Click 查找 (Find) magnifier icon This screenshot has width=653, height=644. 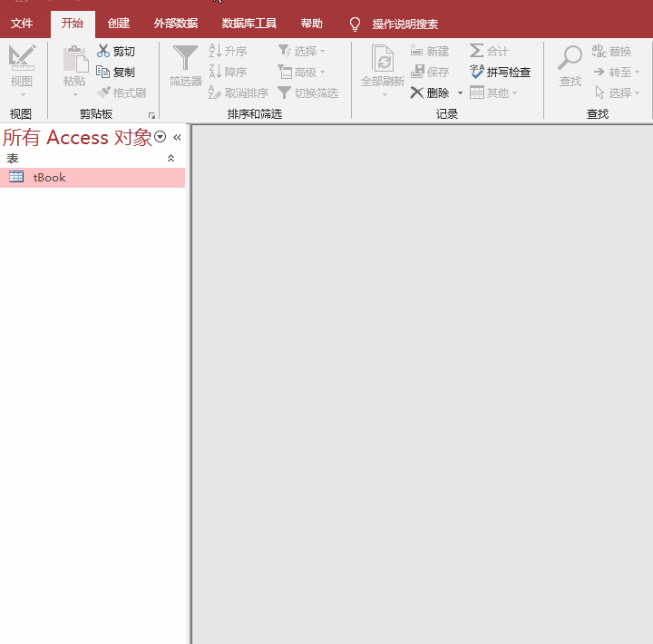pos(570,58)
